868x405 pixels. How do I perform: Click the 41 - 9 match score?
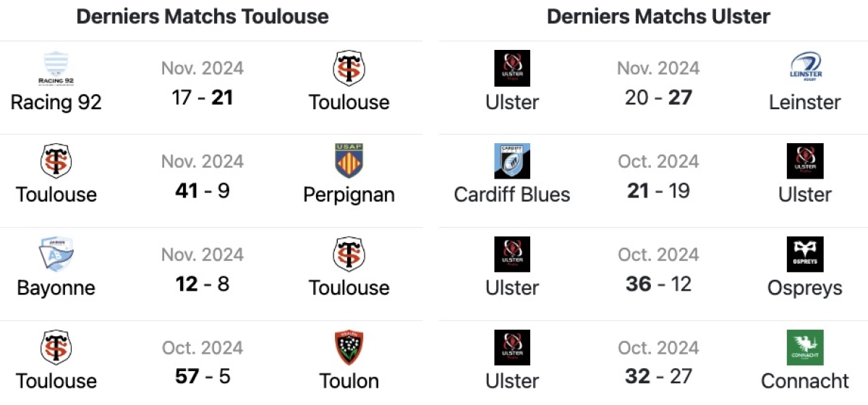pos(203,190)
